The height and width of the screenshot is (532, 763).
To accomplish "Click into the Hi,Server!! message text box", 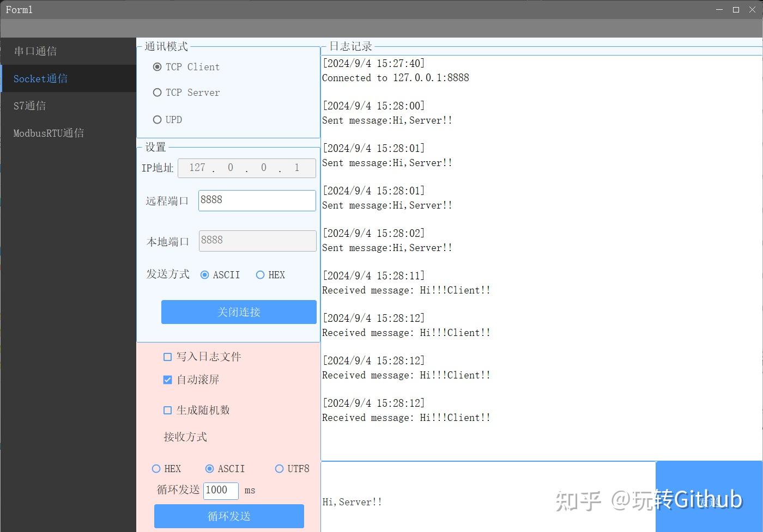I will (488, 497).
